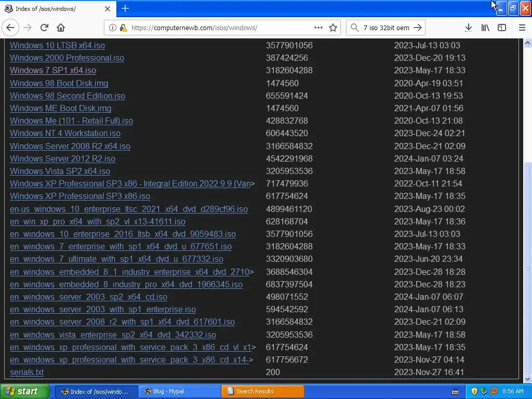Image resolution: width=532 pixels, height=399 pixels.
Task: Download Windows Me (101 - Retail Full).iso
Action: click(x=71, y=121)
